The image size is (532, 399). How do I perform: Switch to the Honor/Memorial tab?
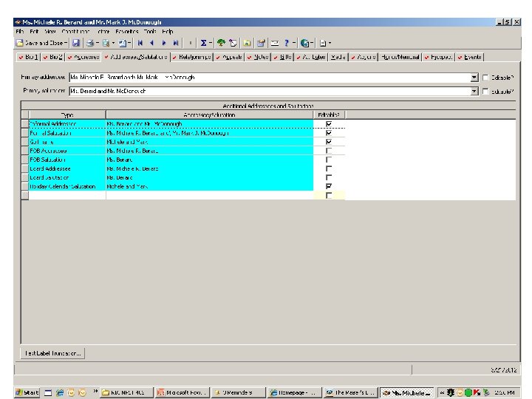pos(400,57)
